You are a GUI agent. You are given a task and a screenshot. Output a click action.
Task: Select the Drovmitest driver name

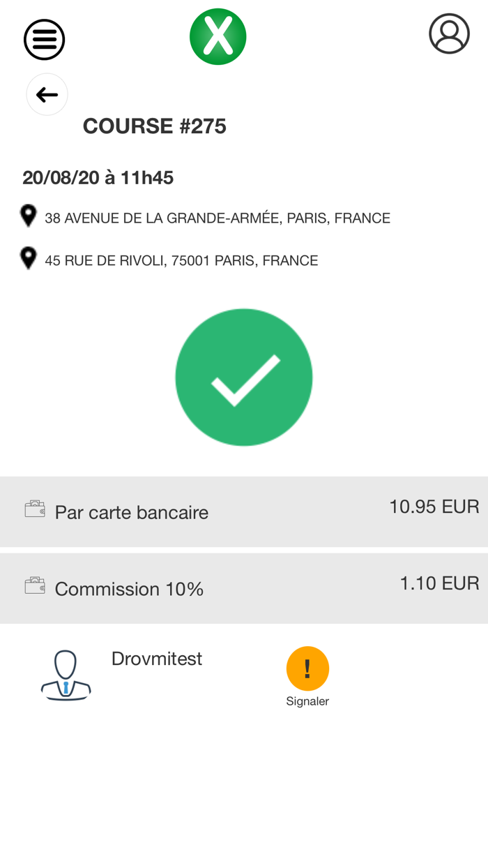click(x=157, y=659)
